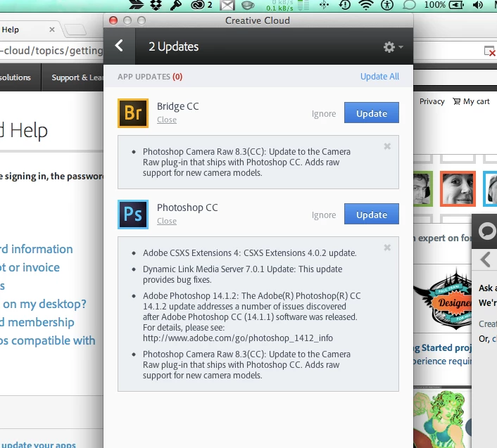Open 'update your apps' link
The width and height of the screenshot is (497, 448).
click(x=38, y=444)
